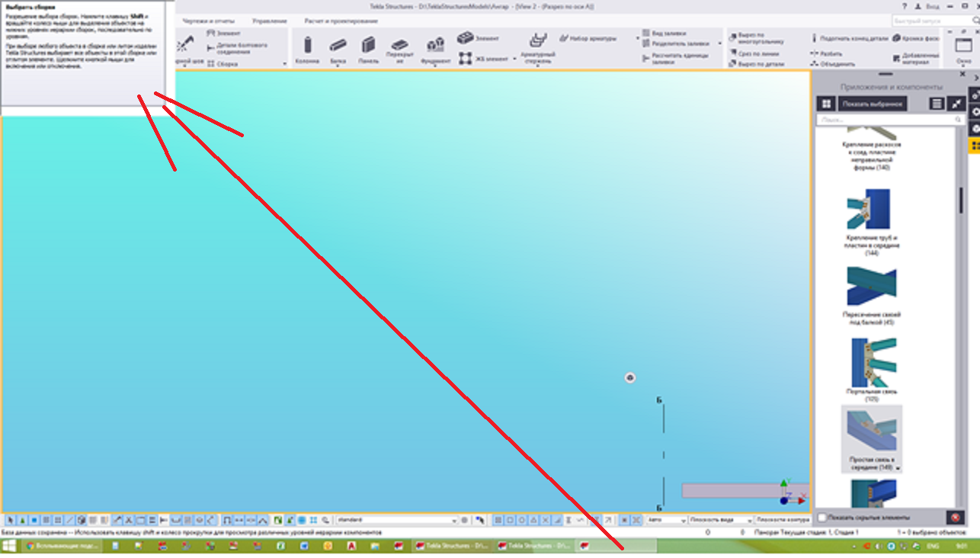Select Простая связь в середине (149)
Viewport: 980px width, 558px height.
873,439
